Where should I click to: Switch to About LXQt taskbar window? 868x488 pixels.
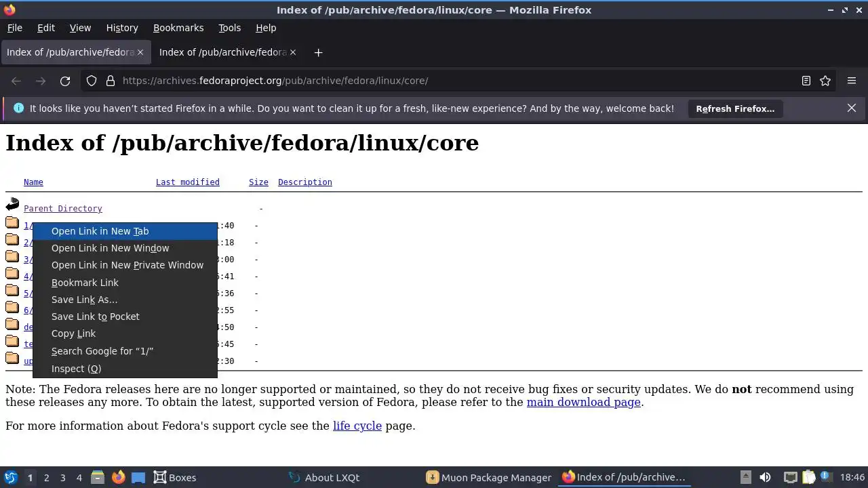coord(324,477)
